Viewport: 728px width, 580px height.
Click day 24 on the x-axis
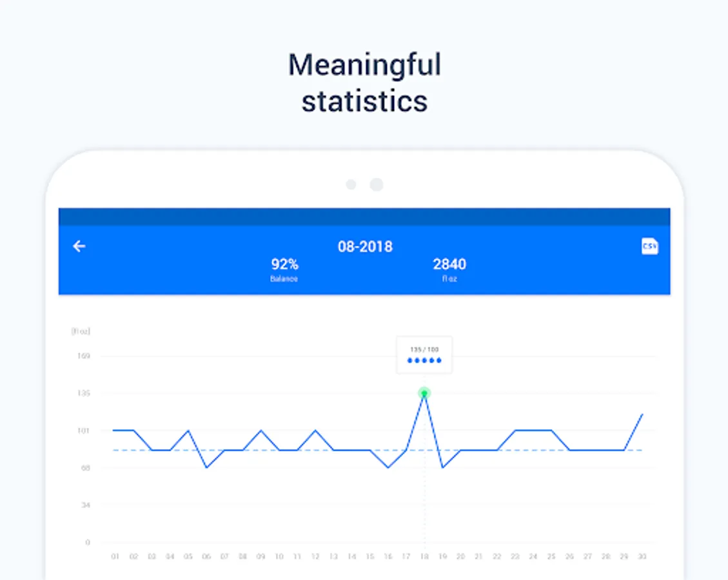coord(533,556)
